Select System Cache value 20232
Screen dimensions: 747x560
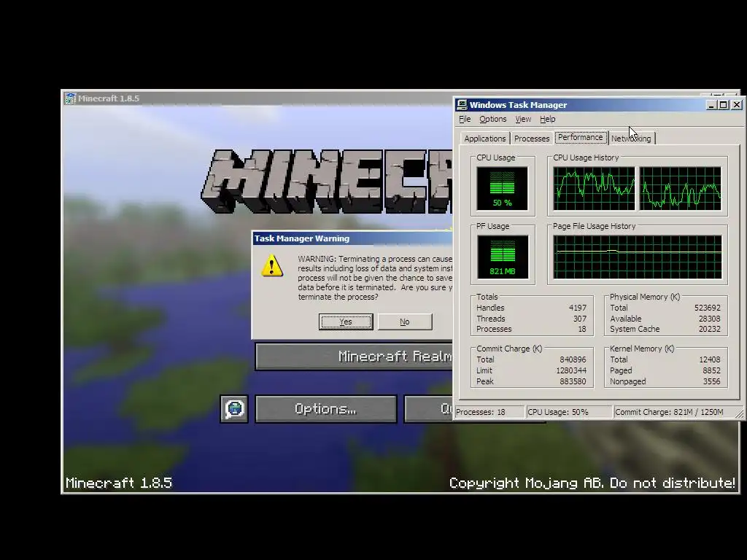click(x=709, y=329)
